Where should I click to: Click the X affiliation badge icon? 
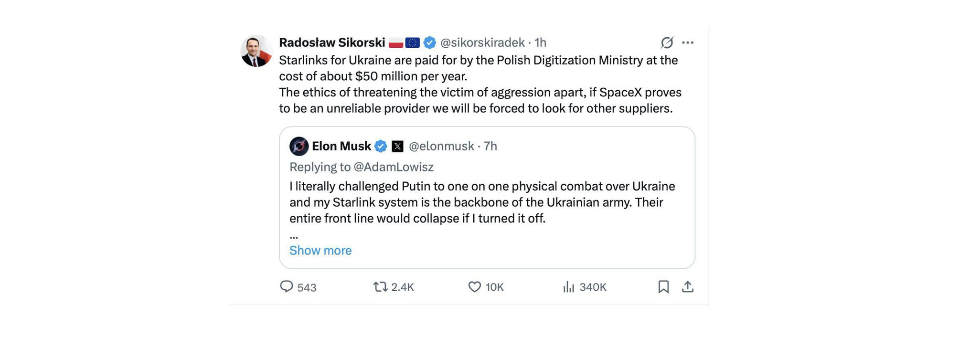(x=397, y=146)
